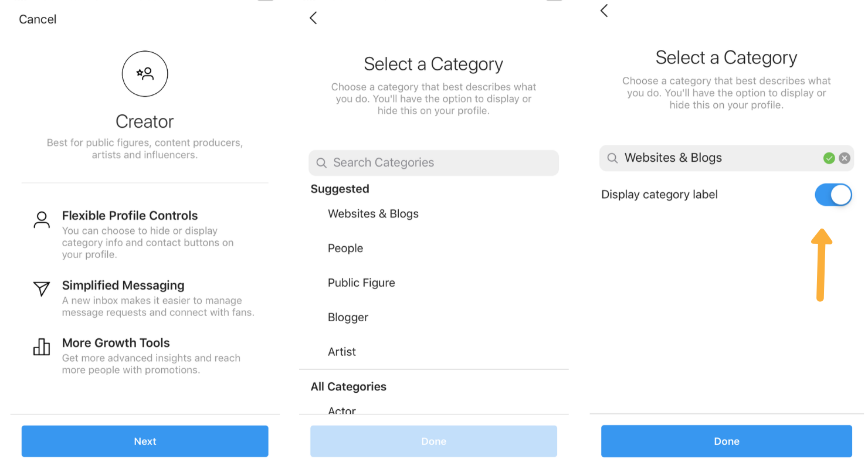Click the Creator profile star-person icon
Image resolution: width=868 pixels, height=469 pixels.
click(x=145, y=74)
